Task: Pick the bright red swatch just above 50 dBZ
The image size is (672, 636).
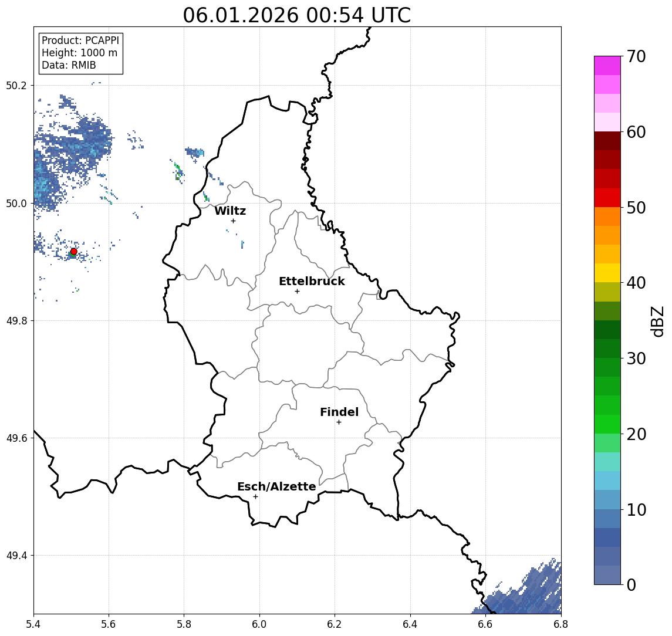Action: [607, 198]
